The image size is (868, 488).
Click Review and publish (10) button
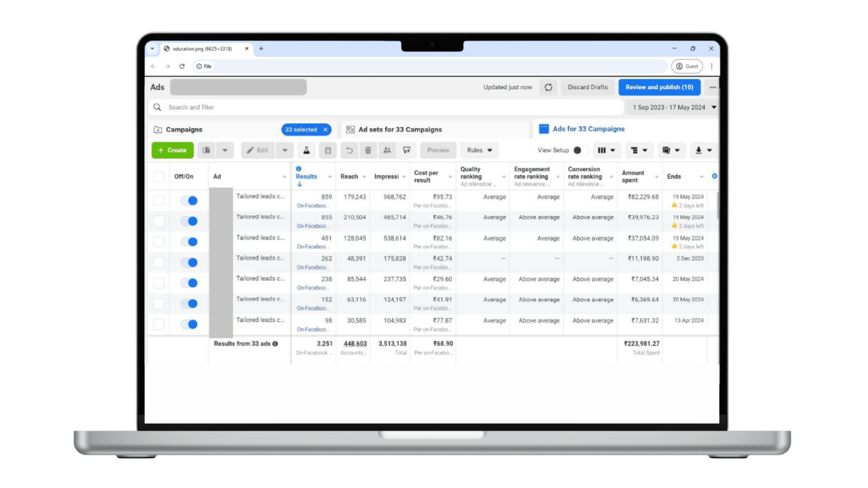pos(659,87)
